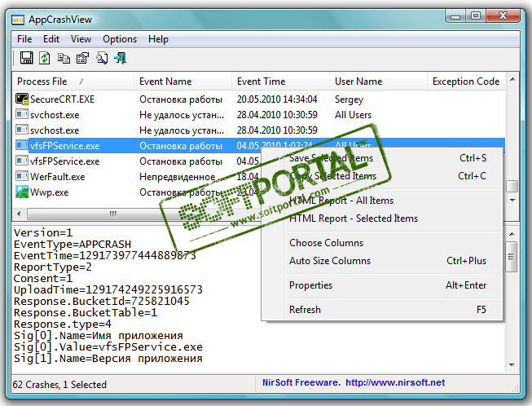Click the AppCrashView title bar icon

tap(18, 20)
